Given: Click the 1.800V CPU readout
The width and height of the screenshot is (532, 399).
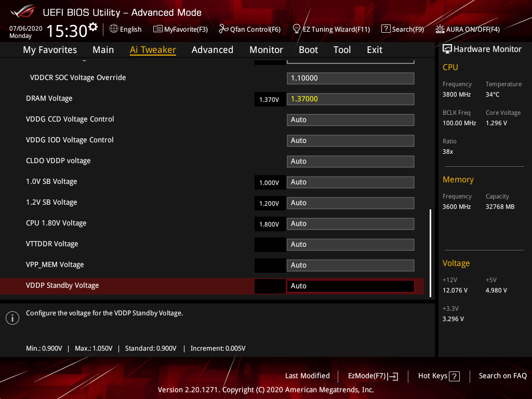Looking at the screenshot, I should click(x=270, y=224).
